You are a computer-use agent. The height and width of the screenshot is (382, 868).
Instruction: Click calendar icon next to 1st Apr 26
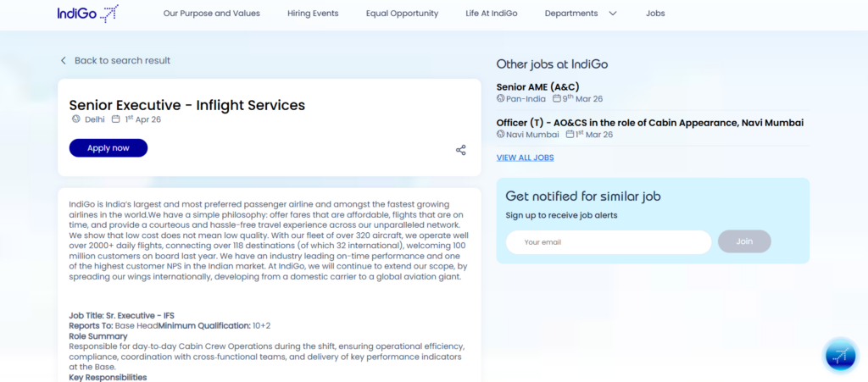(116, 119)
